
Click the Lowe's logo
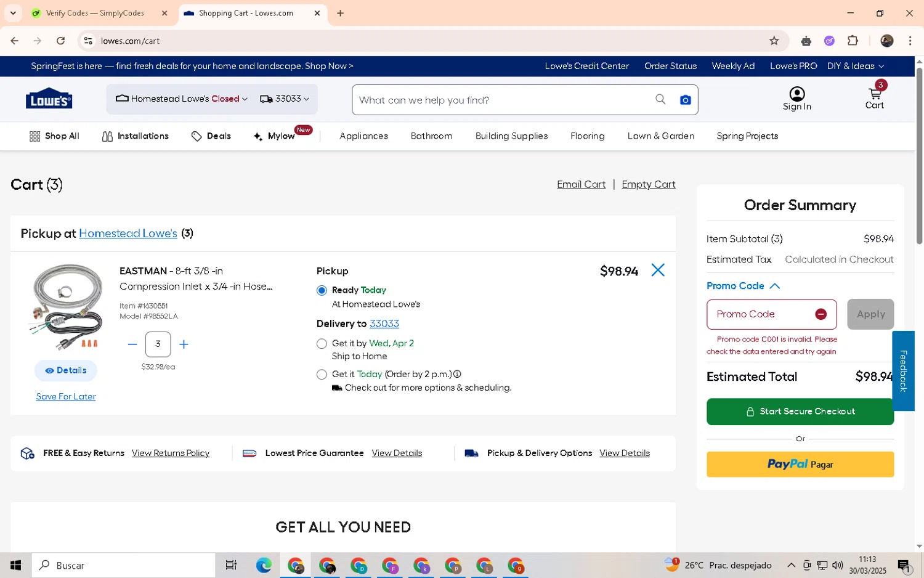pyautogui.click(x=49, y=99)
